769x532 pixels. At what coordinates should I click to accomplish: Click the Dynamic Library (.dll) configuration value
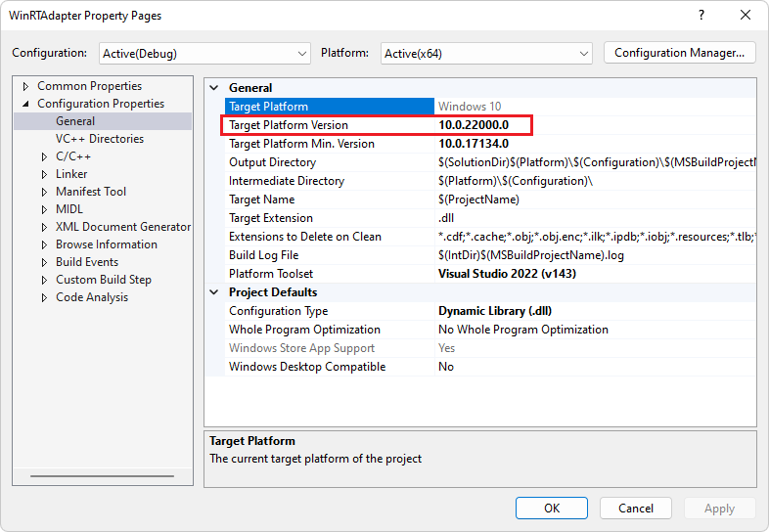pyautogui.click(x=495, y=311)
